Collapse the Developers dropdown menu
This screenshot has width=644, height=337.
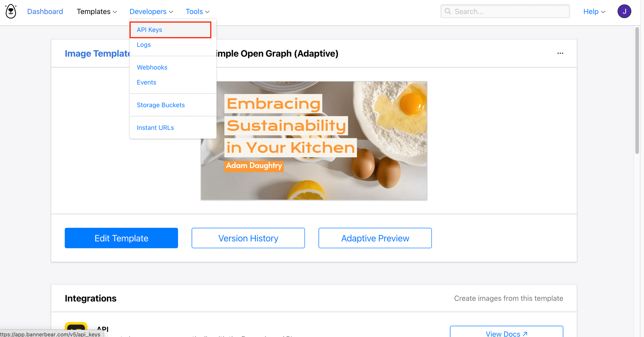(x=151, y=12)
